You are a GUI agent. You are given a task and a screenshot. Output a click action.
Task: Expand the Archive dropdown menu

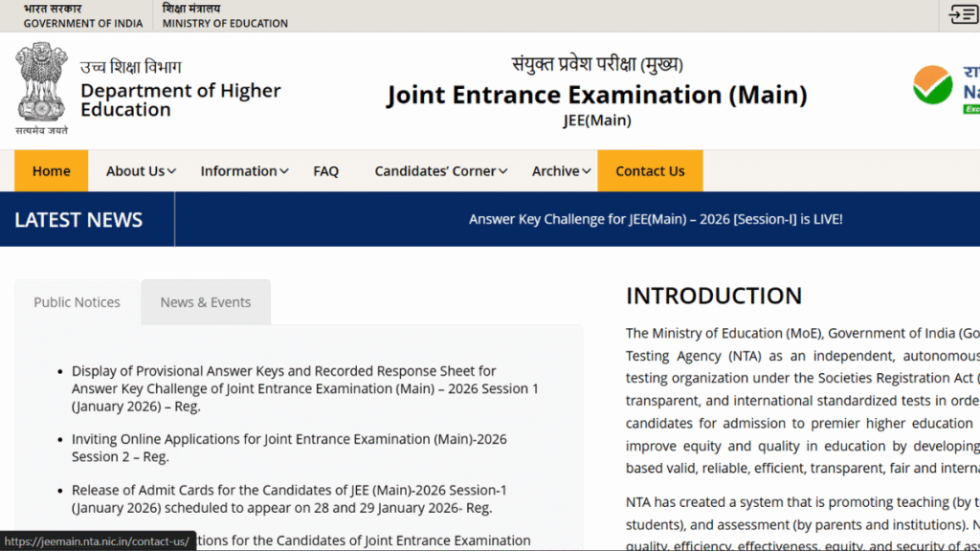[x=561, y=171]
